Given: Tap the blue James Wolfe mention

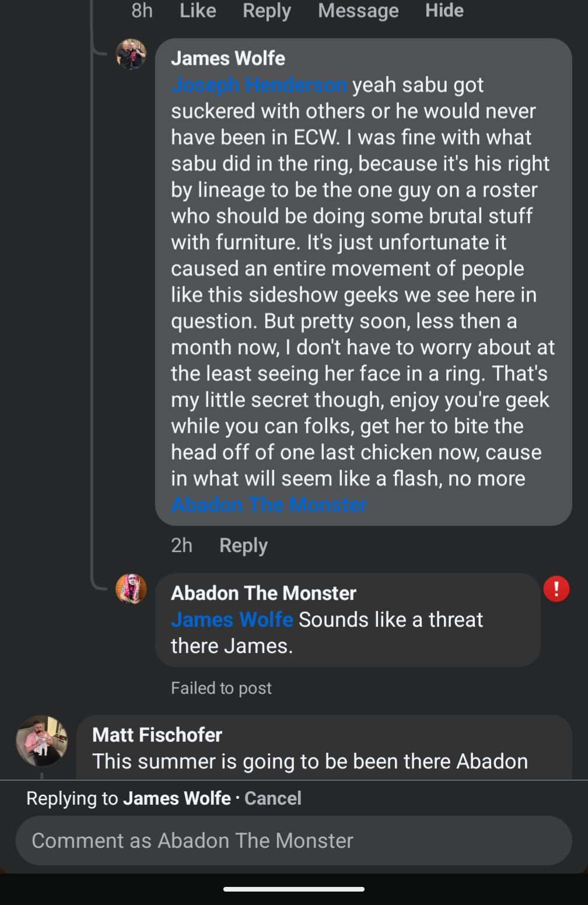Looking at the screenshot, I should click(232, 620).
